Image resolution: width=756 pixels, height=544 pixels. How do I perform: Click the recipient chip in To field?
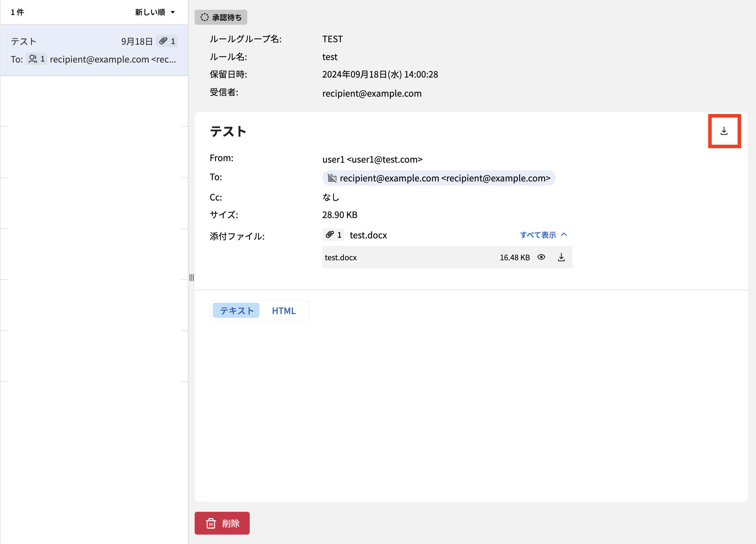pyautogui.click(x=439, y=178)
